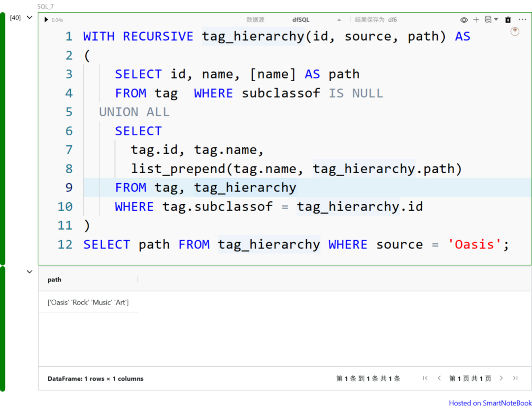Screen dimensions: 532x408
Task: Go to the previous results page
Action: pos(439,378)
